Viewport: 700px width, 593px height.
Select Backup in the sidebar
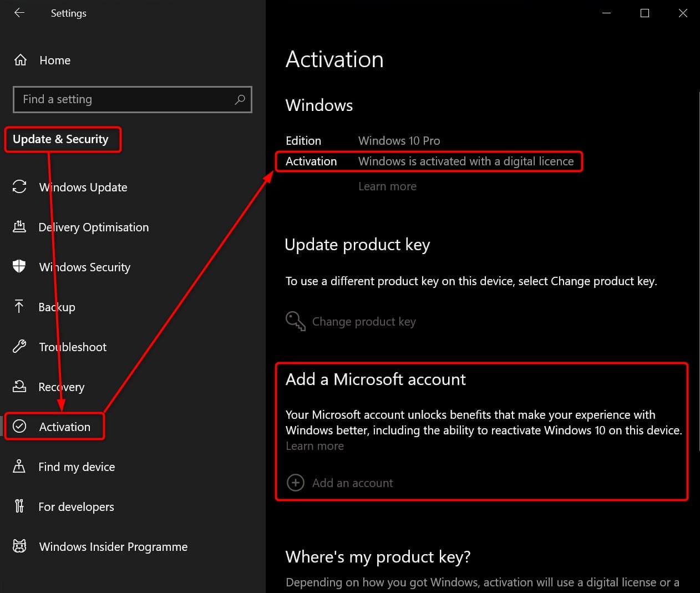pyautogui.click(x=57, y=307)
